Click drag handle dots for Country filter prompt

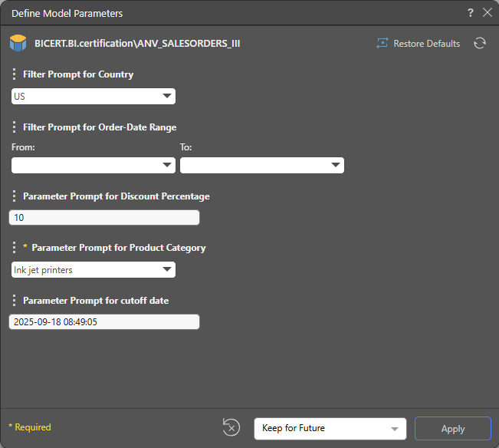click(15, 74)
